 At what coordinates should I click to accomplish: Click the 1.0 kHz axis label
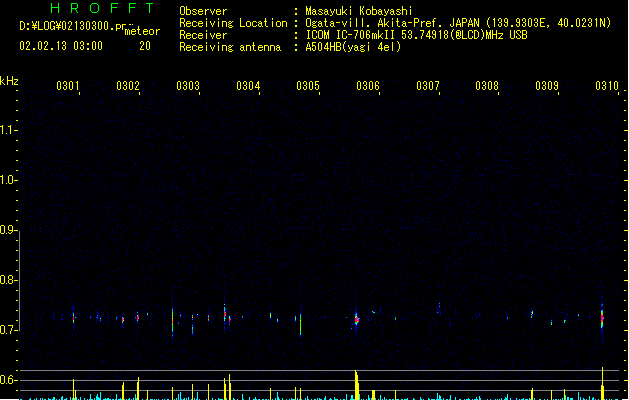click(8, 180)
